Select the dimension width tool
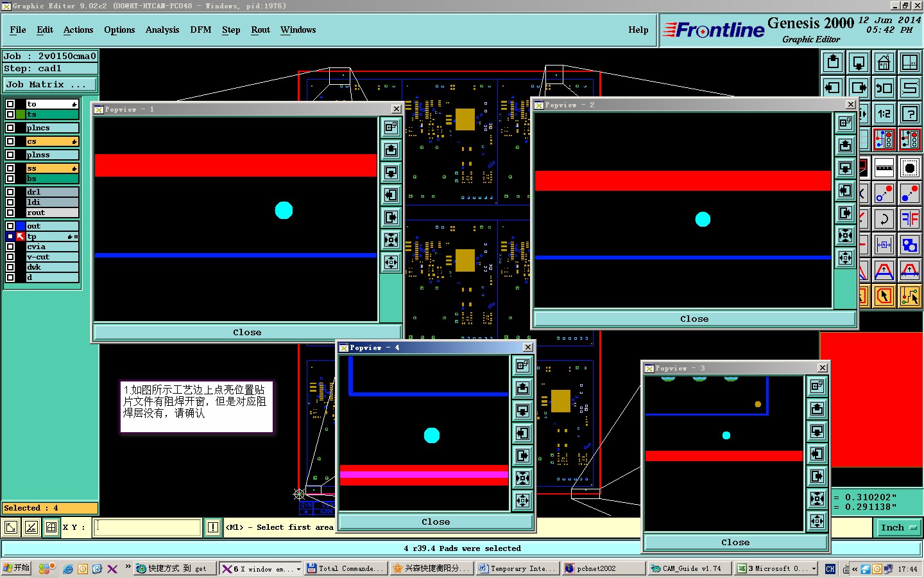 (x=884, y=245)
